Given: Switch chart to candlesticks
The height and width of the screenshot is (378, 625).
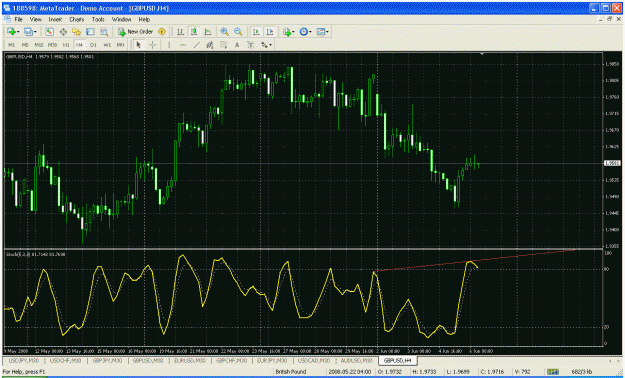Looking at the screenshot, I should (x=194, y=32).
